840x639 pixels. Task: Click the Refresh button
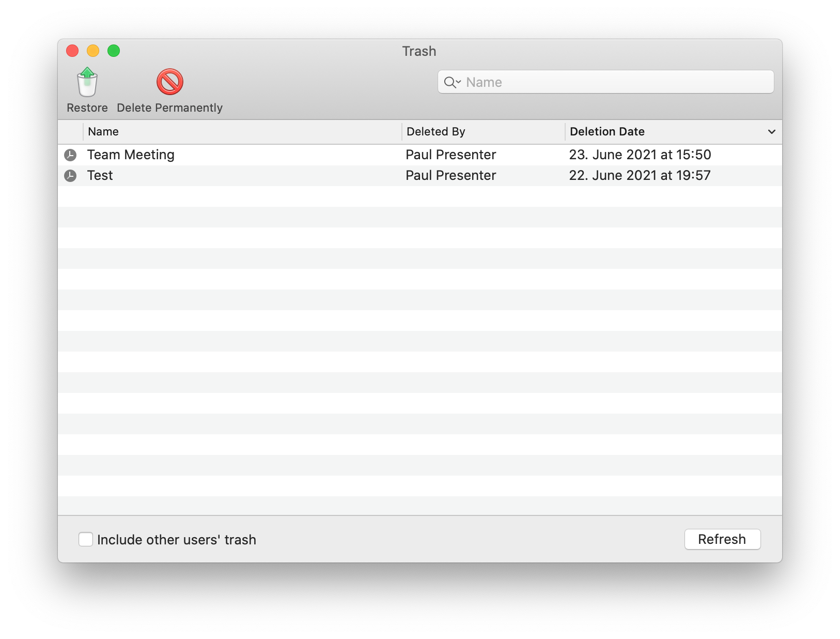(x=722, y=539)
